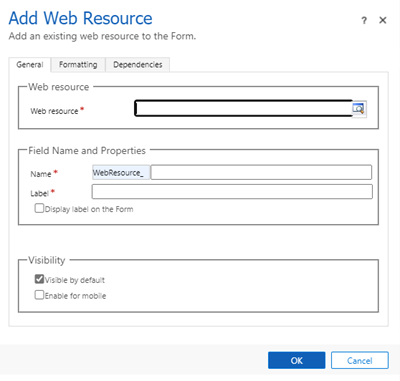The image size is (400, 381).
Task: Focus the Web resource lookup field
Action: tap(243, 108)
